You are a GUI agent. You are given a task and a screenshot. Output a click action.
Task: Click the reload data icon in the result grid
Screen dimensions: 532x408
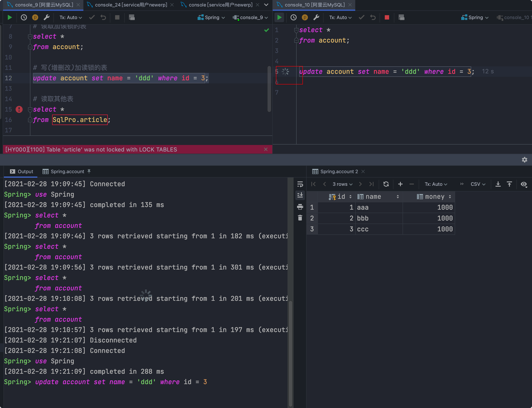point(386,184)
